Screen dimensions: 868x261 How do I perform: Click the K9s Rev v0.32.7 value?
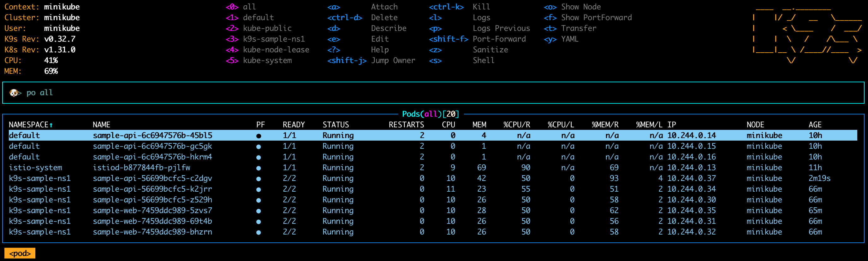click(60, 39)
